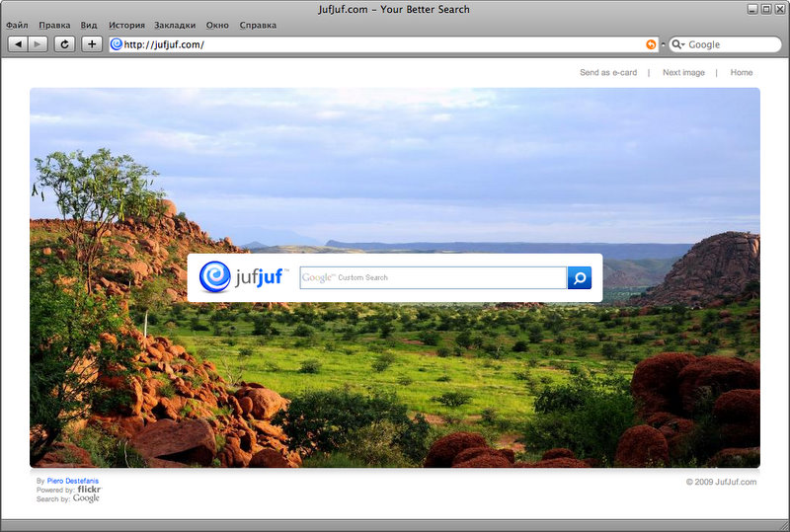The image size is (790, 532).
Task: Click the Send as e-card link
Action: coord(608,73)
